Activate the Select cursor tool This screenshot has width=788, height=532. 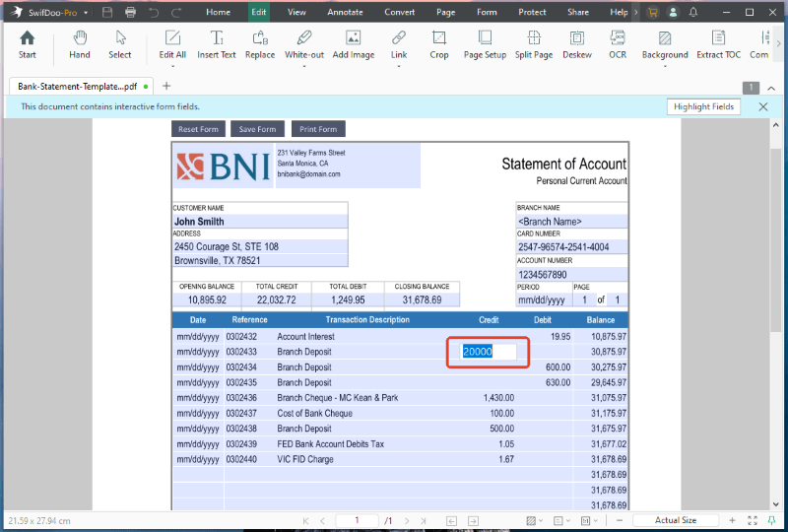pyautogui.click(x=120, y=44)
